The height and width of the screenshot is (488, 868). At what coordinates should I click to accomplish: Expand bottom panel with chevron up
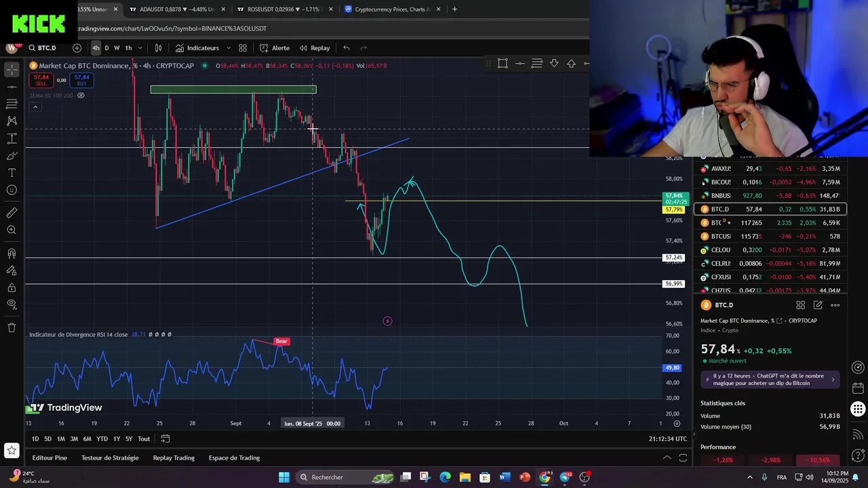667,458
